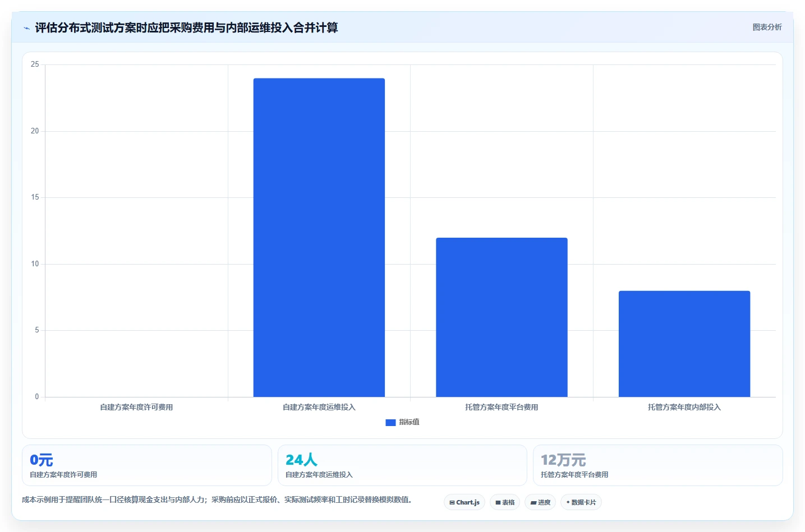Click the small icon beside the chart title

[x=26, y=28]
